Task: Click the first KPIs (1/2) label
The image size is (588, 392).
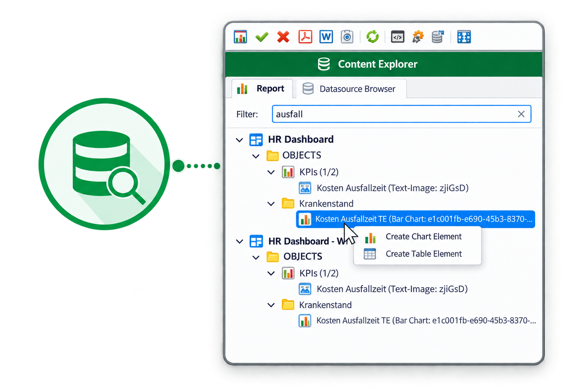Action: pos(319,172)
